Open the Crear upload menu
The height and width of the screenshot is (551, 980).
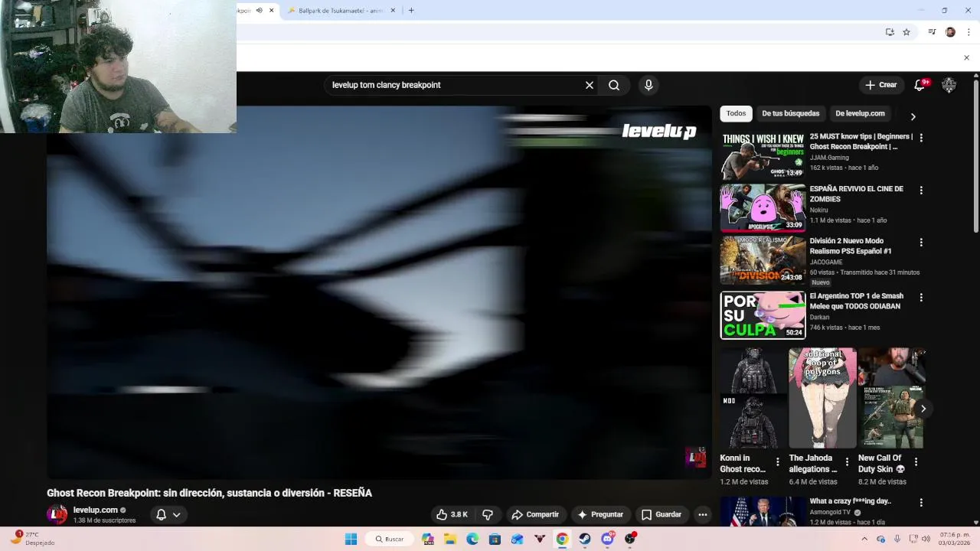[880, 85]
